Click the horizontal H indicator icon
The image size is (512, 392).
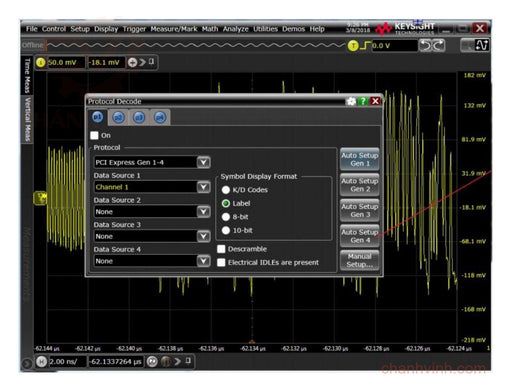click(41, 362)
